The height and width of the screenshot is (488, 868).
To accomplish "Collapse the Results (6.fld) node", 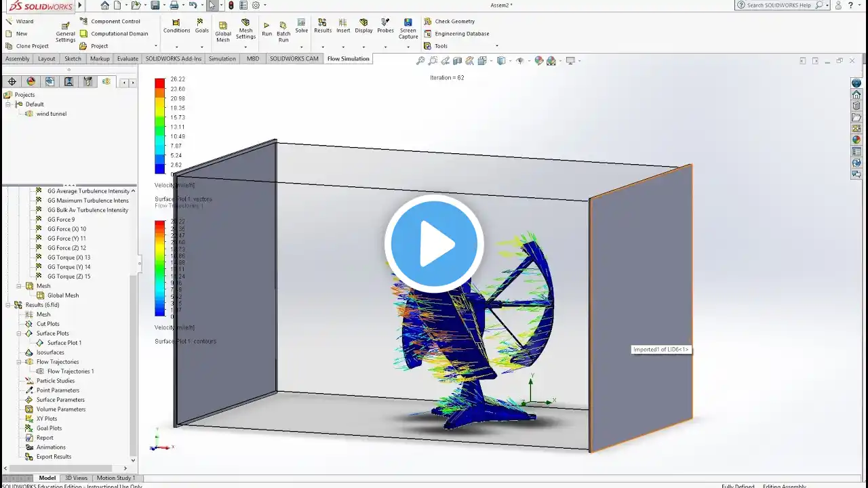I will pos(8,305).
